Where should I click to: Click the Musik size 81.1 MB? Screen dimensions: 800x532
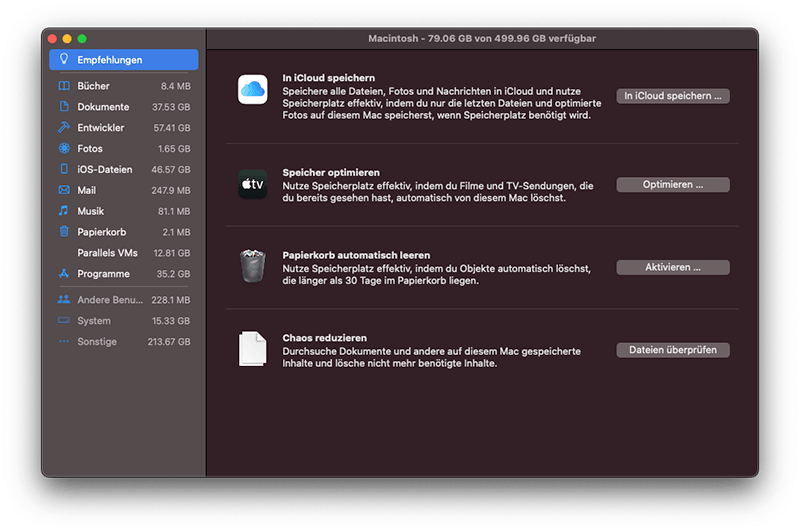pos(173,211)
